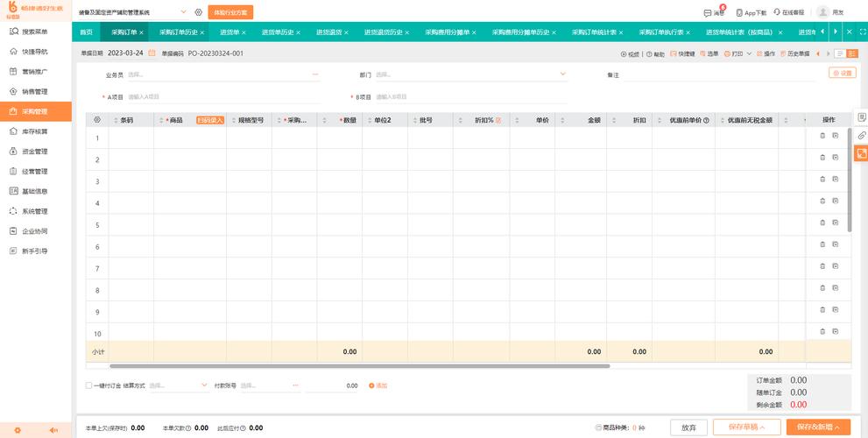The width and height of the screenshot is (868, 438).
Task: Open table column settings gear icon
Action: [97, 120]
